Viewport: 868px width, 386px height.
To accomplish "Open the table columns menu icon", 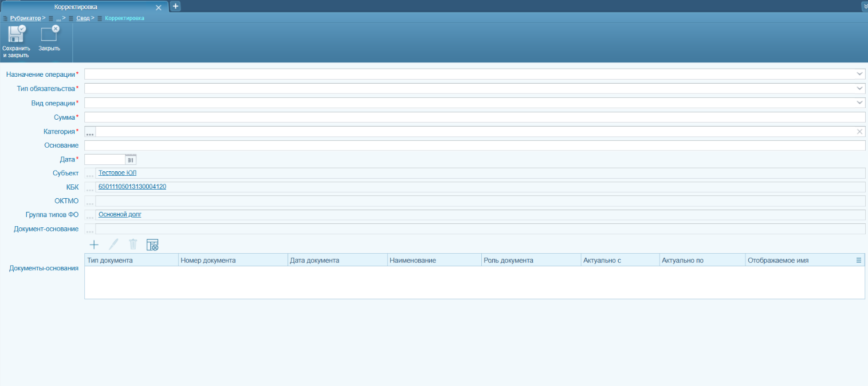I will tap(859, 260).
